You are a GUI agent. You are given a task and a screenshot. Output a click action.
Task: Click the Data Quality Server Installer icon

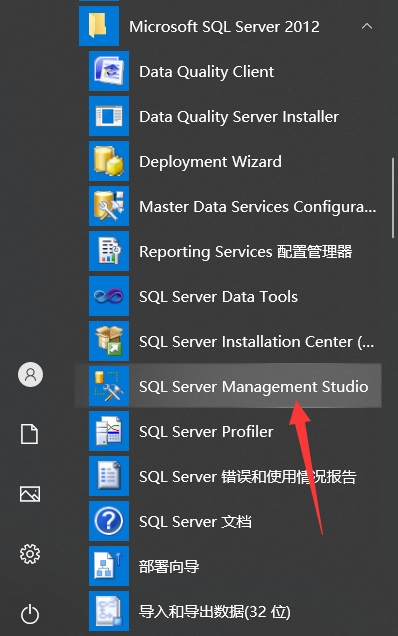coord(109,116)
